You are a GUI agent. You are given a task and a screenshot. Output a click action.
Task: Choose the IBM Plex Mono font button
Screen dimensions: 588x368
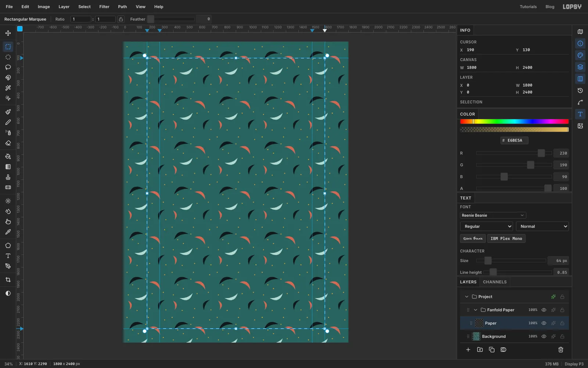point(506,238)
